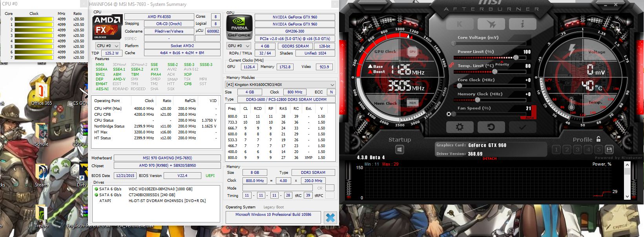Toggle fan speed Auto button

click(529, 117)
